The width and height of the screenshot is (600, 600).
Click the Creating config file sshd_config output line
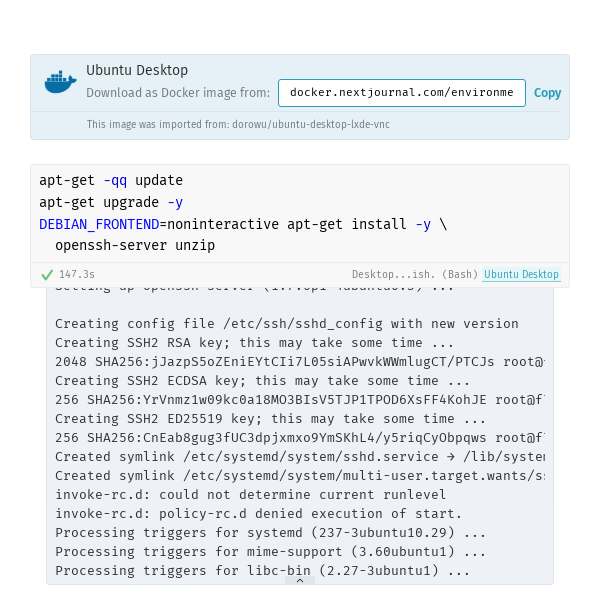[287, 324]
